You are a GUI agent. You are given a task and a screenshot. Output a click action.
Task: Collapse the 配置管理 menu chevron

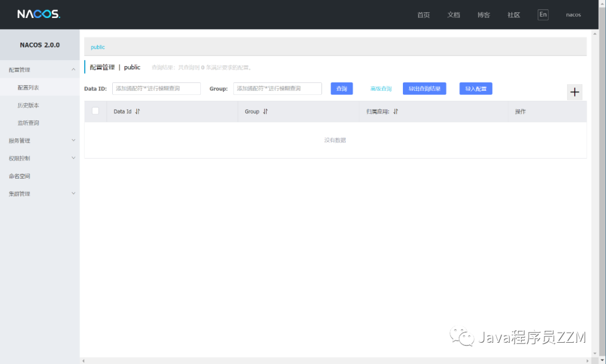coord(74,70)
